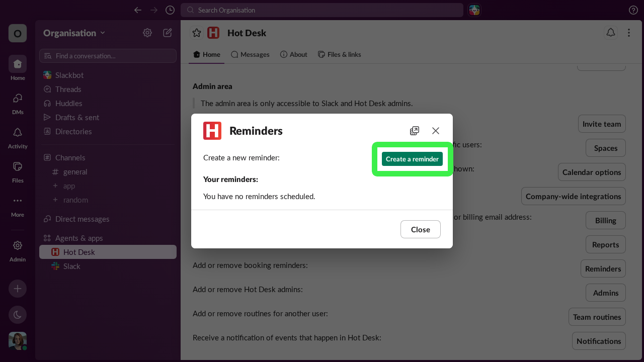Click the Reports button
The height and width of the screenshot is (362, 644).
tap(606, 244)
